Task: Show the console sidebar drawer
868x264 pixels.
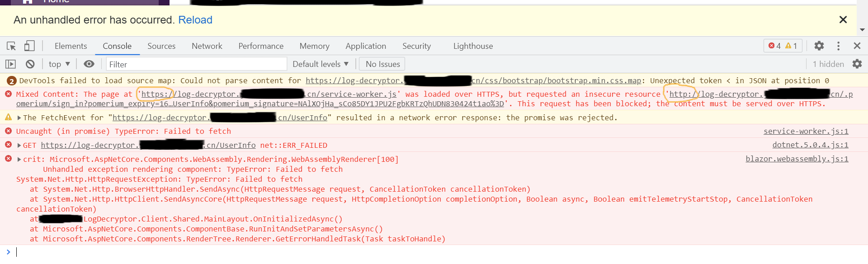Action: point(11,64)
